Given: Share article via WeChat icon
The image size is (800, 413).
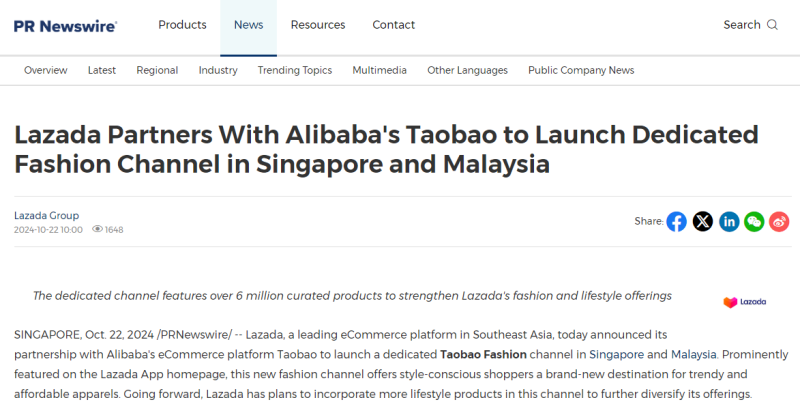Looking at the screenshot, I should pos(754,222).
